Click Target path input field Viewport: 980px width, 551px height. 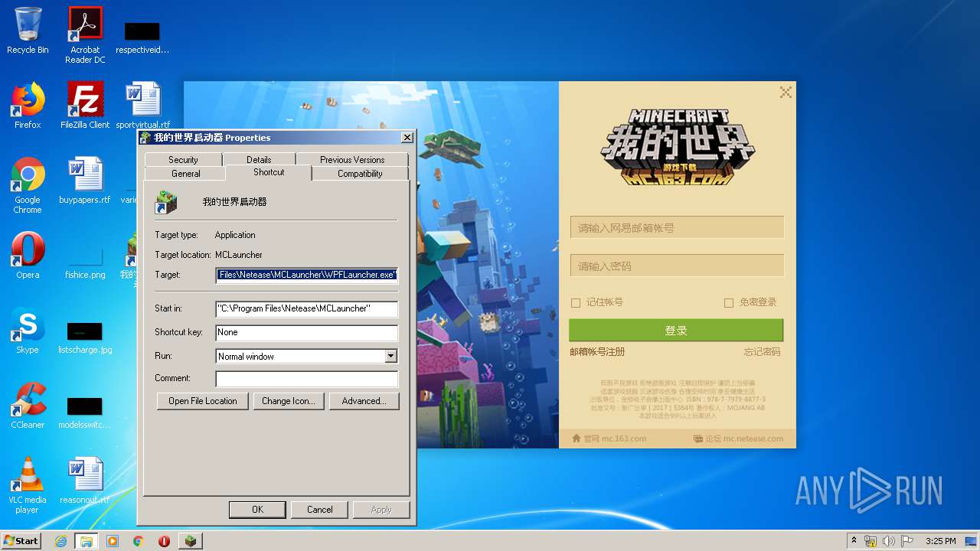307,275
